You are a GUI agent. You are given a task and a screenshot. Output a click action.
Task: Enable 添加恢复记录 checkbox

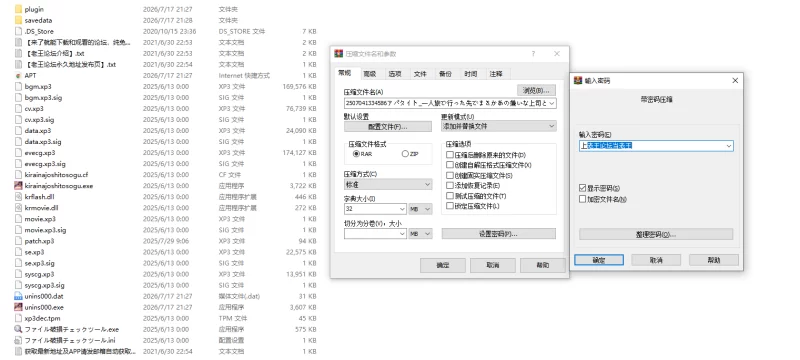click(x=449, y=186)
